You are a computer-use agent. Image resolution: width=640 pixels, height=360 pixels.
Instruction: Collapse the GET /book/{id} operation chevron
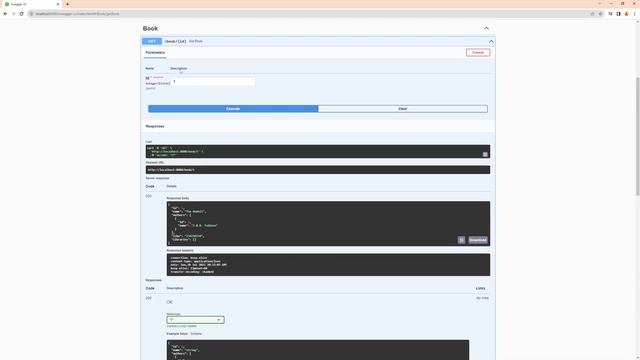[x=491, y=41]
